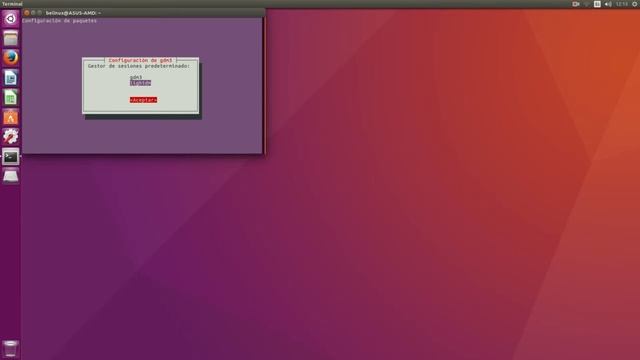This screenshot has width=640, height=360.
Task: Open the clock calendar menu
Action: pos(622,4)
